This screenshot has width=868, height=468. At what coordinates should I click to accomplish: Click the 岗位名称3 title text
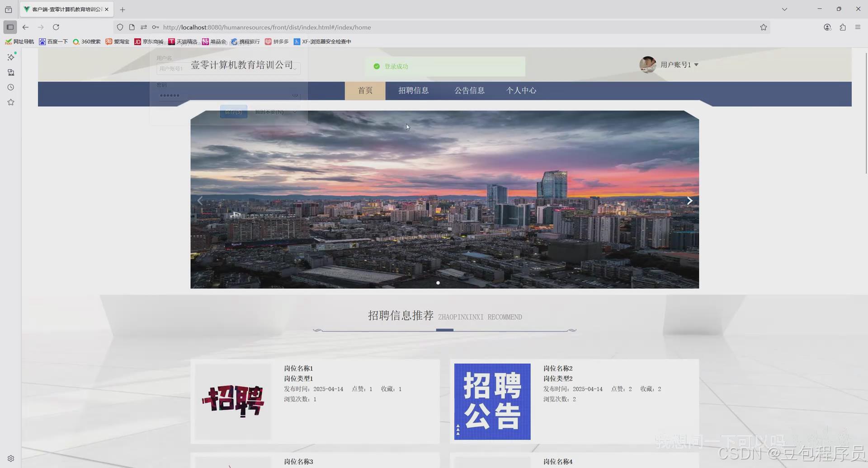tap(298, 462)
